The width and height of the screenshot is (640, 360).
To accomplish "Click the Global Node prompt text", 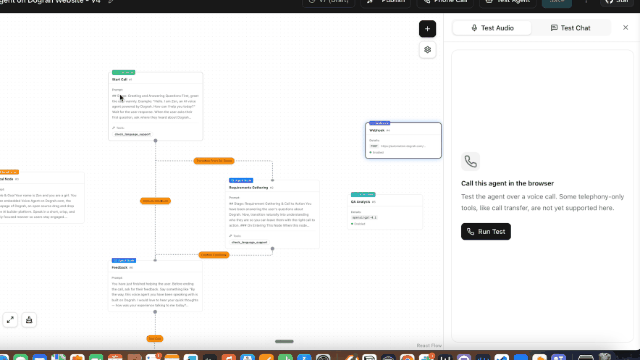I will tap(39, 206).
